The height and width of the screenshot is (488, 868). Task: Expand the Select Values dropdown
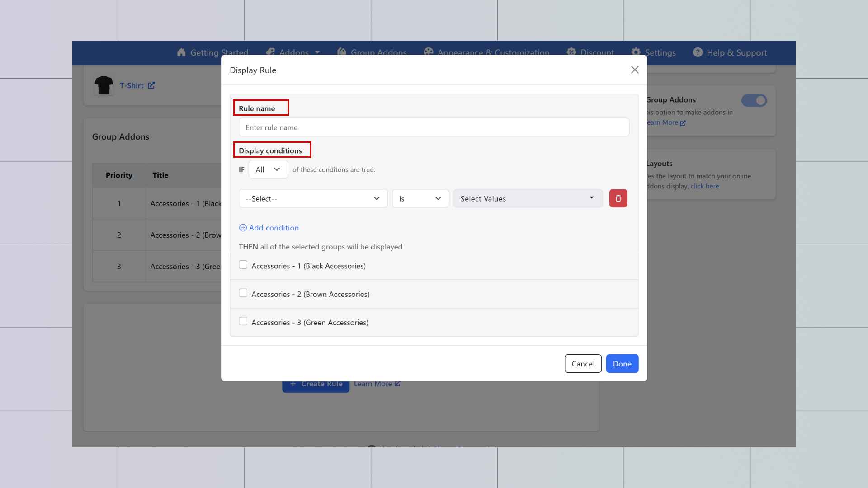(528, 198)
